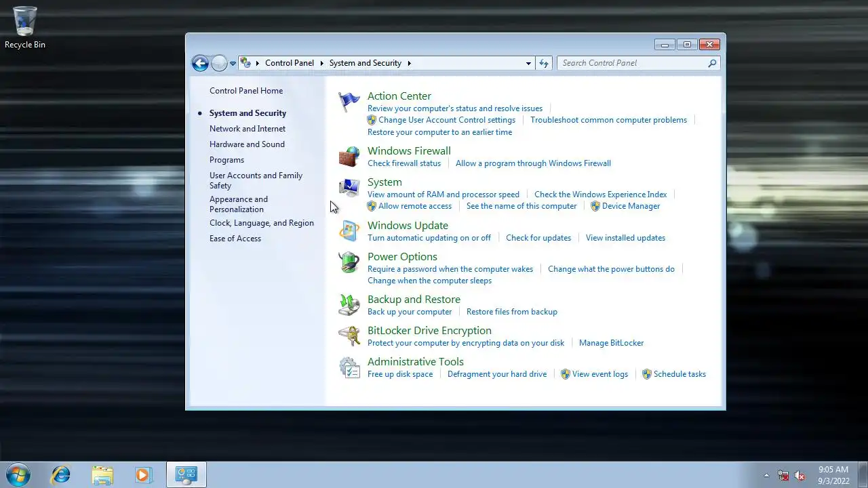Open the Recycle Bin desktop icon

pyautogui.click(x=25, y=28)
